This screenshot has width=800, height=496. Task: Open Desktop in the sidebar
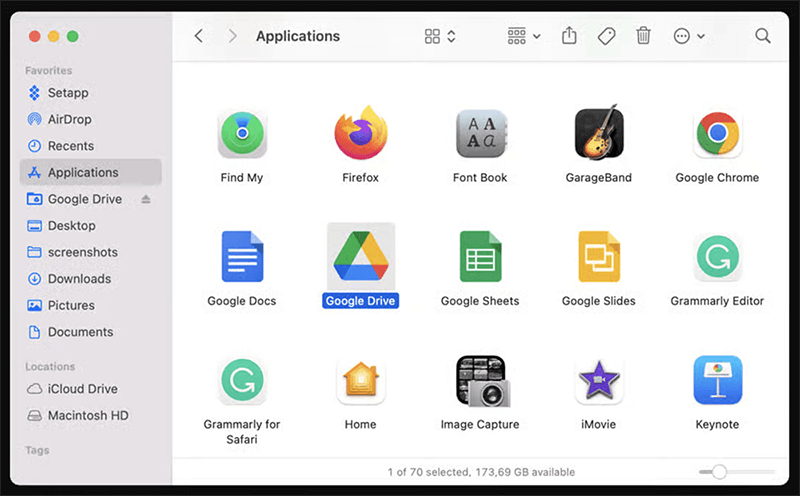click(x=91, y=226)
